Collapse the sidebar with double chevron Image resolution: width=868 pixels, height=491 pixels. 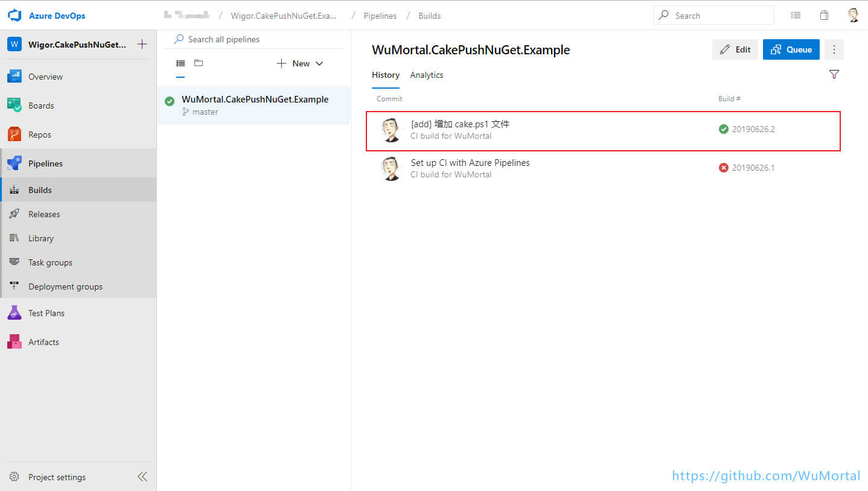click(142, 477)
